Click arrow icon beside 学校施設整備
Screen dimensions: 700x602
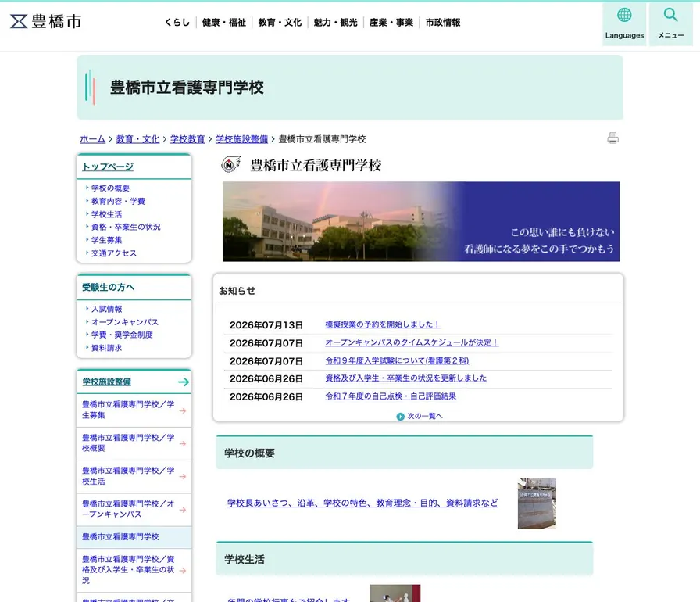coord(184,382)
